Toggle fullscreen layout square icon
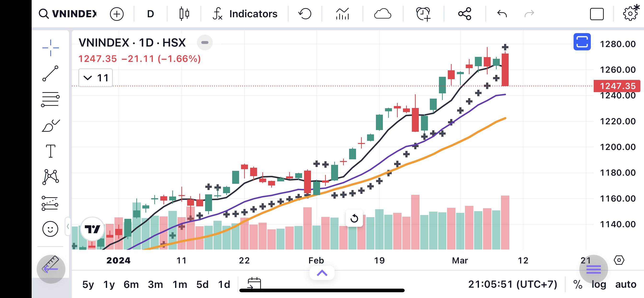644x298 pixels. click(597, 14)
